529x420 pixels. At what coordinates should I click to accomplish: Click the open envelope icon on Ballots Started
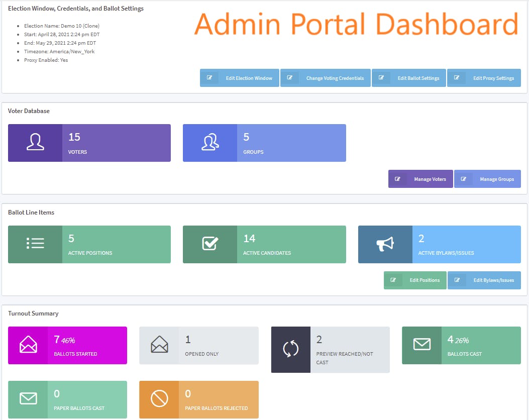click(x=28, y=345)
